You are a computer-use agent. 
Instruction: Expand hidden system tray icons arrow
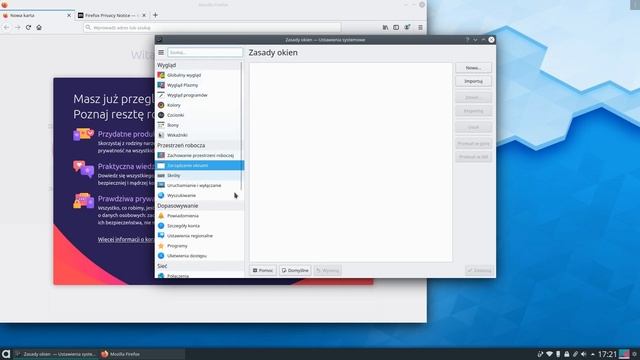click(x=593, y=354)
